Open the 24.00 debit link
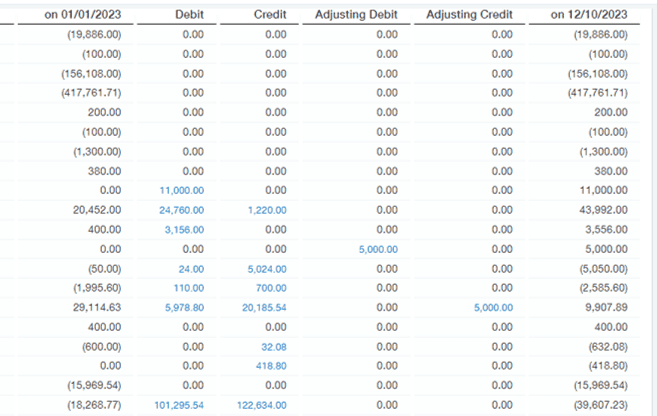 (191, 269)
